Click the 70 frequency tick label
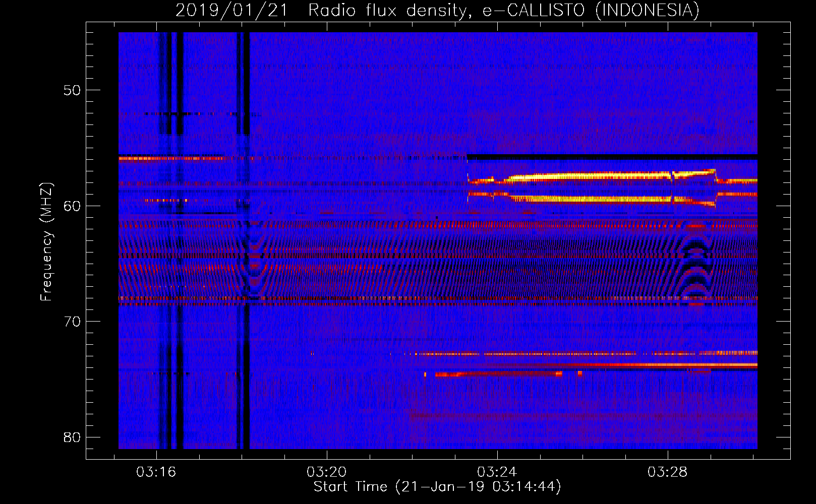Screen dimensions: 816x504 coord(72,322)
